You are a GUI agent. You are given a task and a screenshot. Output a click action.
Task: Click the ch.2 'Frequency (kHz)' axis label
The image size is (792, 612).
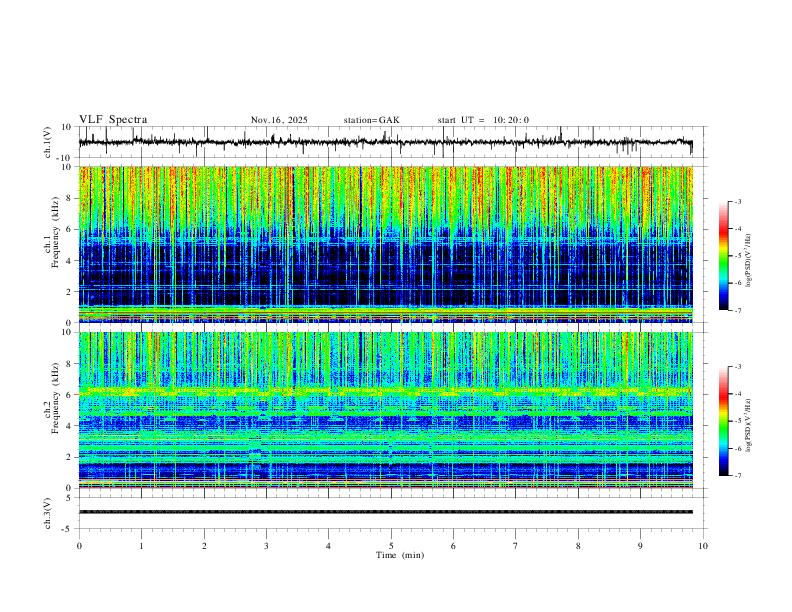pyautogui.click(x=54, y=398)
